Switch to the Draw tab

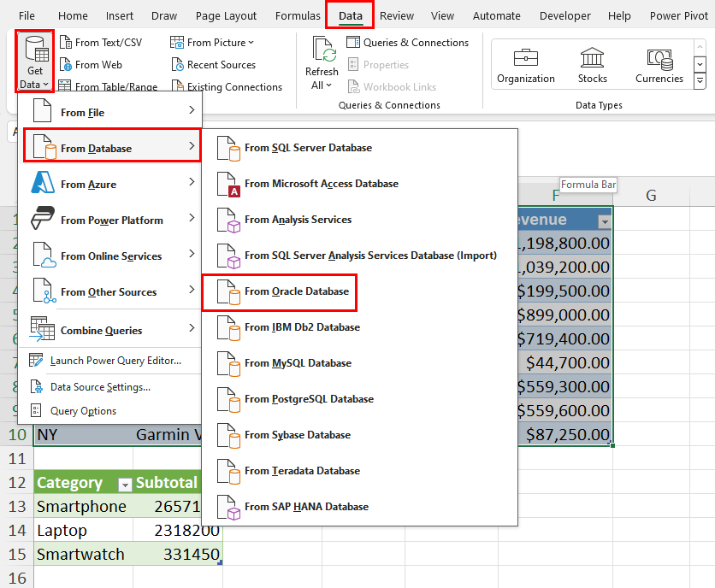pos(164,16)
